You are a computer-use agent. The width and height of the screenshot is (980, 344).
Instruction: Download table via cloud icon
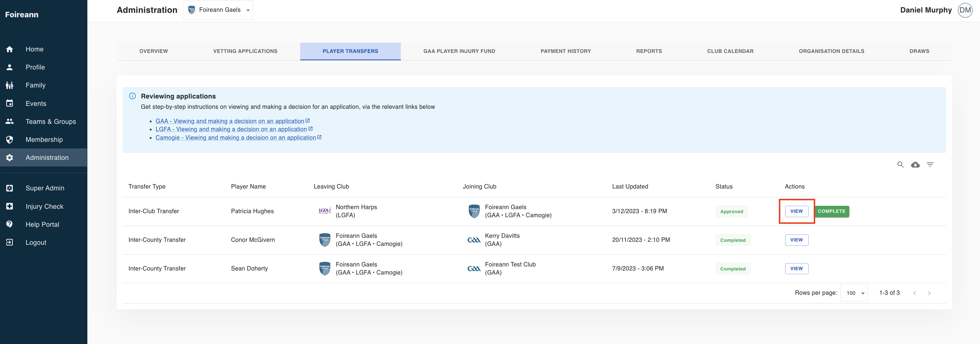pos(915,165)
